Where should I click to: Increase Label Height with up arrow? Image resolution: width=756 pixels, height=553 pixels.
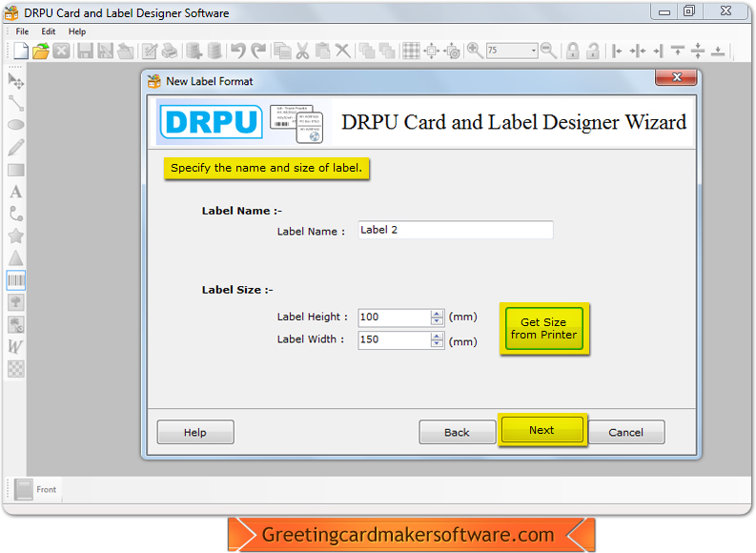click(437, 314)
